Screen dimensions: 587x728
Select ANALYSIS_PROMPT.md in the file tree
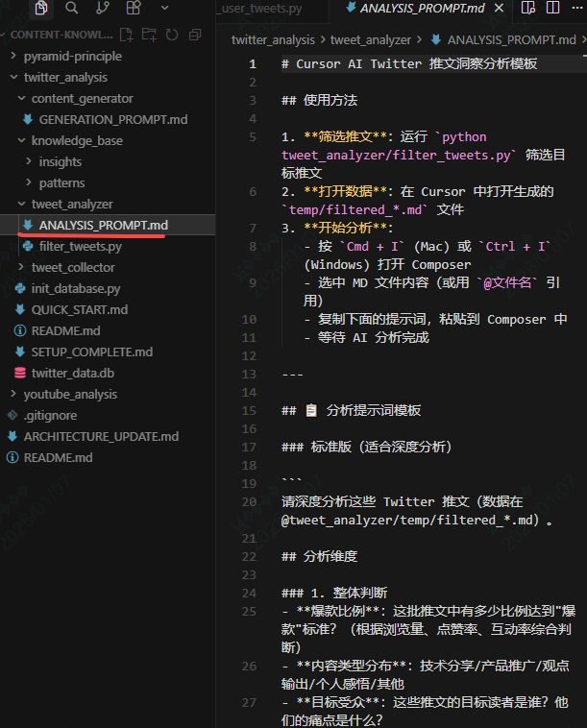pos(103,225)
